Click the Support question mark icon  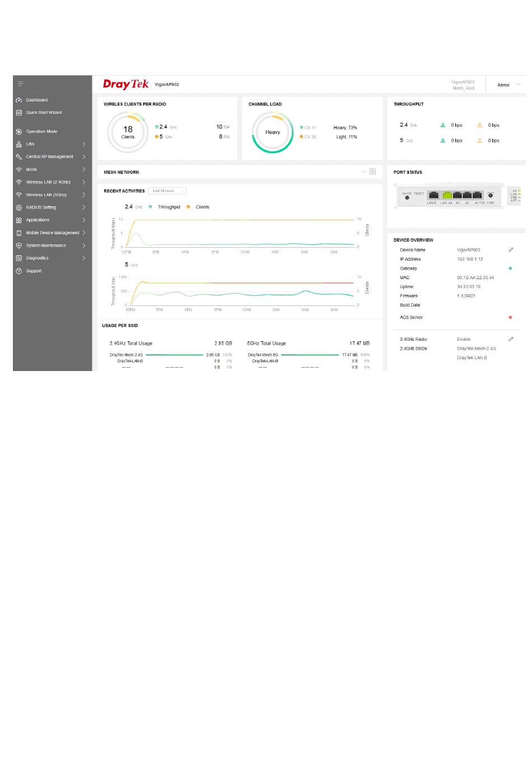pyautogui.click(x=19, y=271)
